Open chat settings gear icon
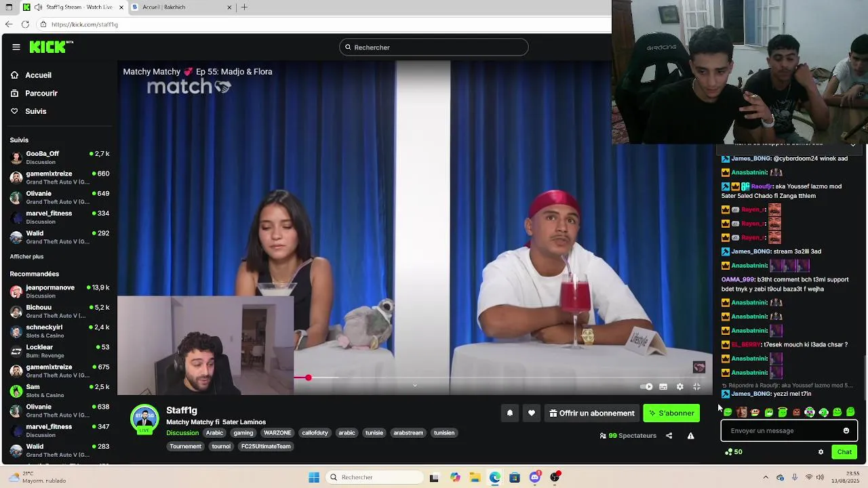Screen dimensions: 868x488 click(x=821, y=452)
